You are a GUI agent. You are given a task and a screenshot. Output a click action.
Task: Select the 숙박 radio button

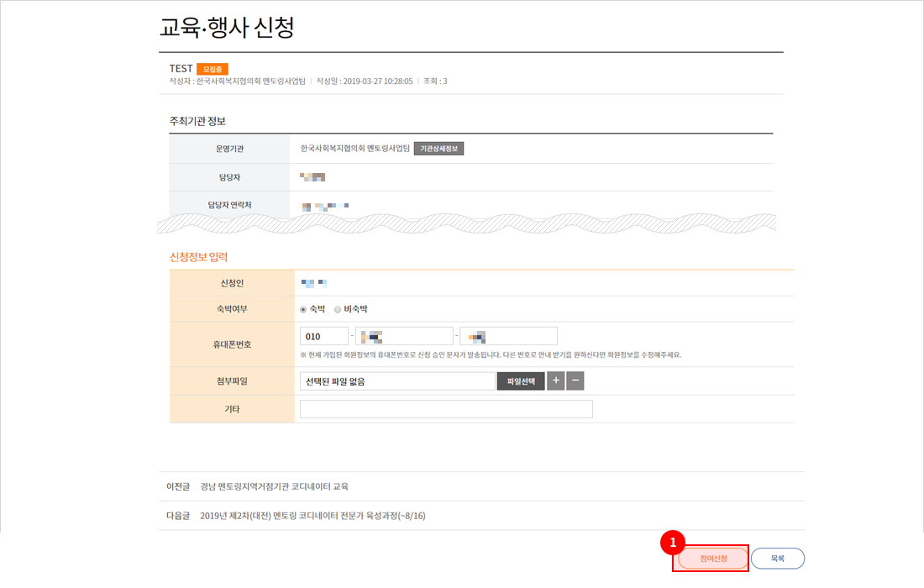point(303,309)
